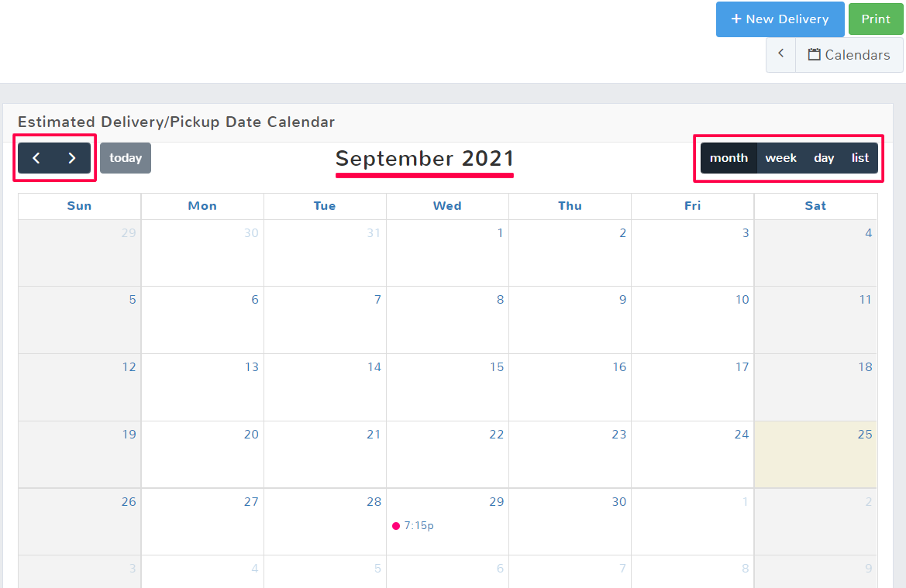Click the back chevron beside Calendars

point(780,54)
